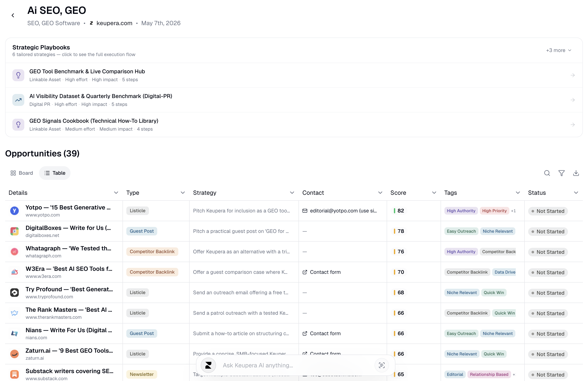Open the filter funnel for opportunities

pos(561,173)
